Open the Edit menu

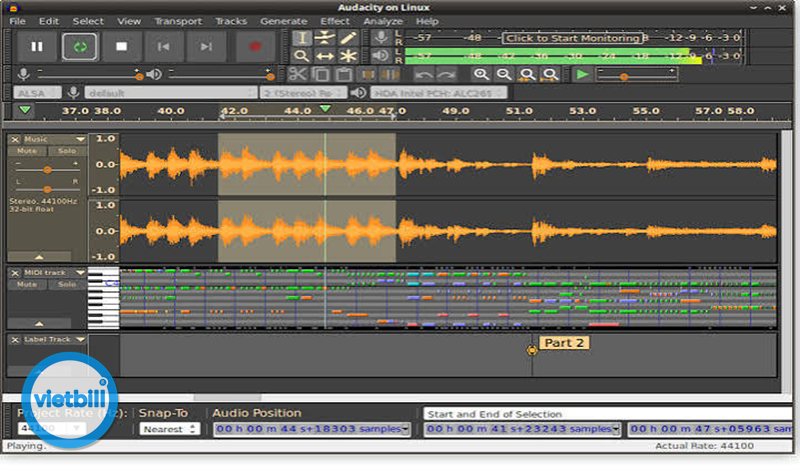(x=48, y=21)
